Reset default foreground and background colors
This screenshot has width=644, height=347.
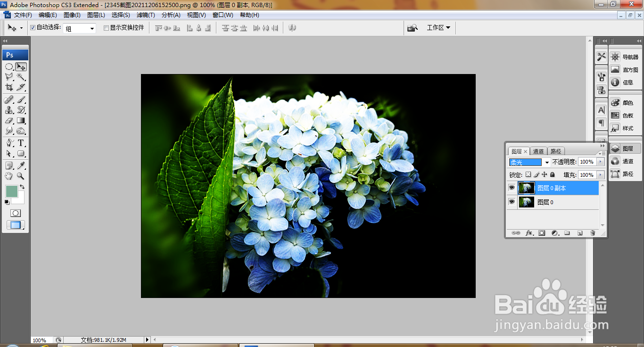pos(7,202)
